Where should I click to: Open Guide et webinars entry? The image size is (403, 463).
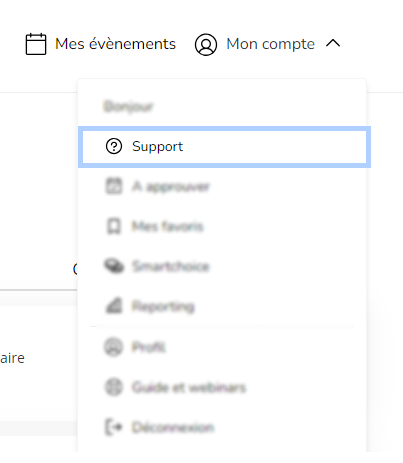189,387
